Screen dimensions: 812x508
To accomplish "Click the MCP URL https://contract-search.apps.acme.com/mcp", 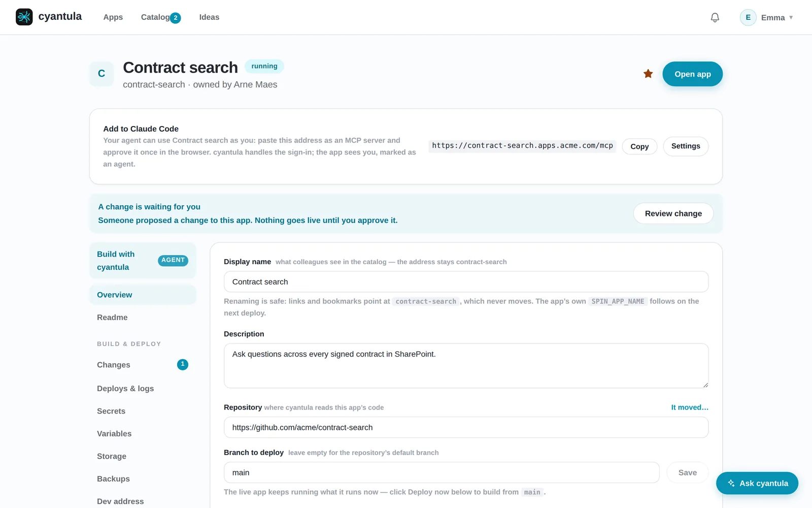I will click(522, 146).
